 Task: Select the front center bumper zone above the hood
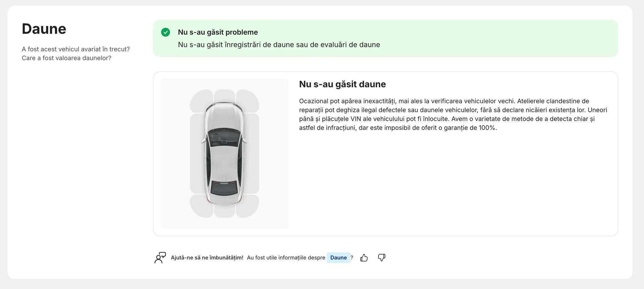coord(225,96)
